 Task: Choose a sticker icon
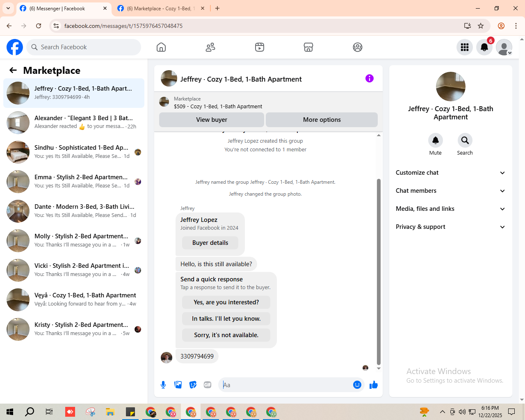(193, 385)
